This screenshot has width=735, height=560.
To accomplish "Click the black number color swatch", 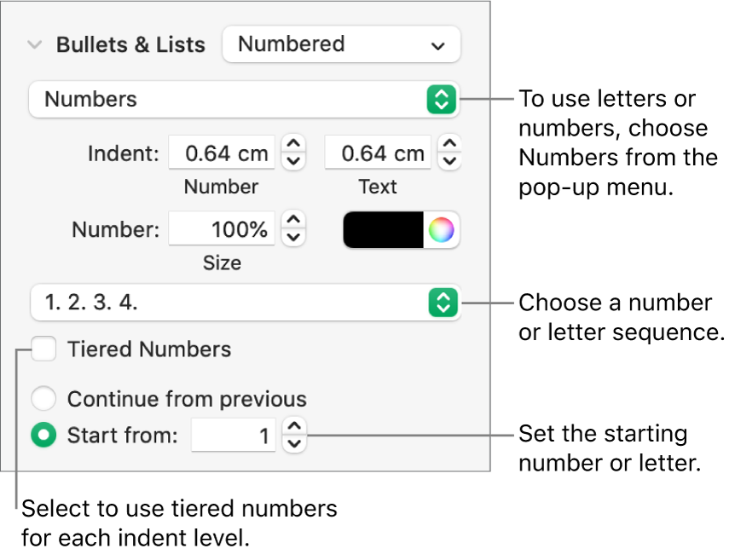I will coord(384,229).
